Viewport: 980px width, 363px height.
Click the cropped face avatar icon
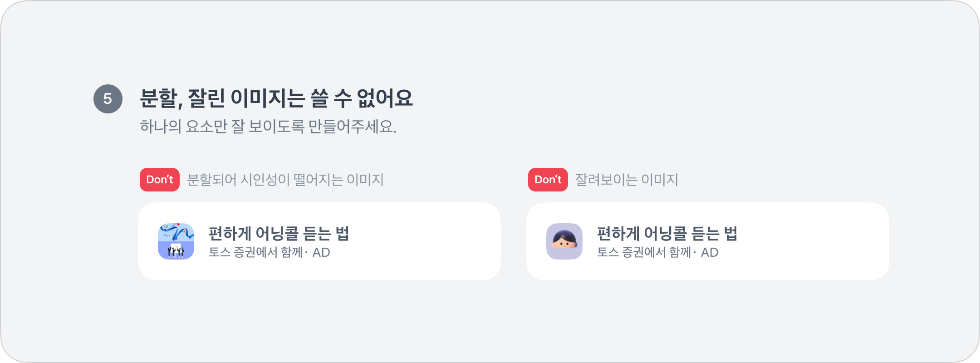coord(564,241)
